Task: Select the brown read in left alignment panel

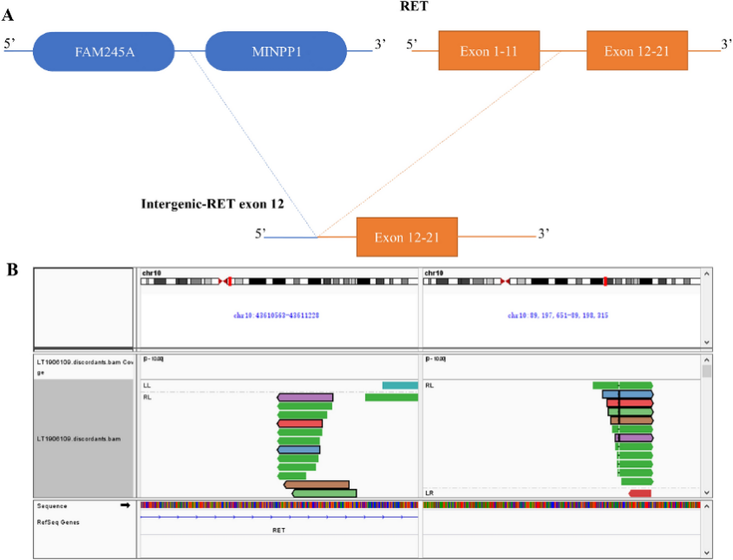Action: [317, 485]
